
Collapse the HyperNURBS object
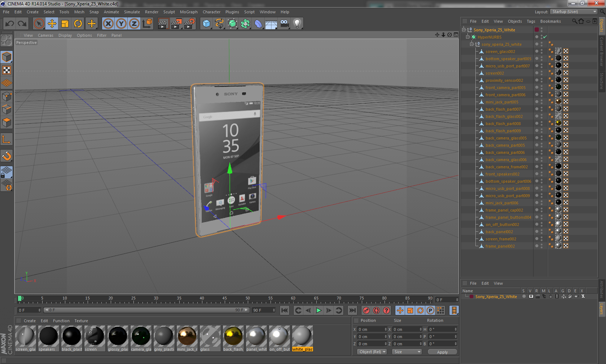coord(467,37)
